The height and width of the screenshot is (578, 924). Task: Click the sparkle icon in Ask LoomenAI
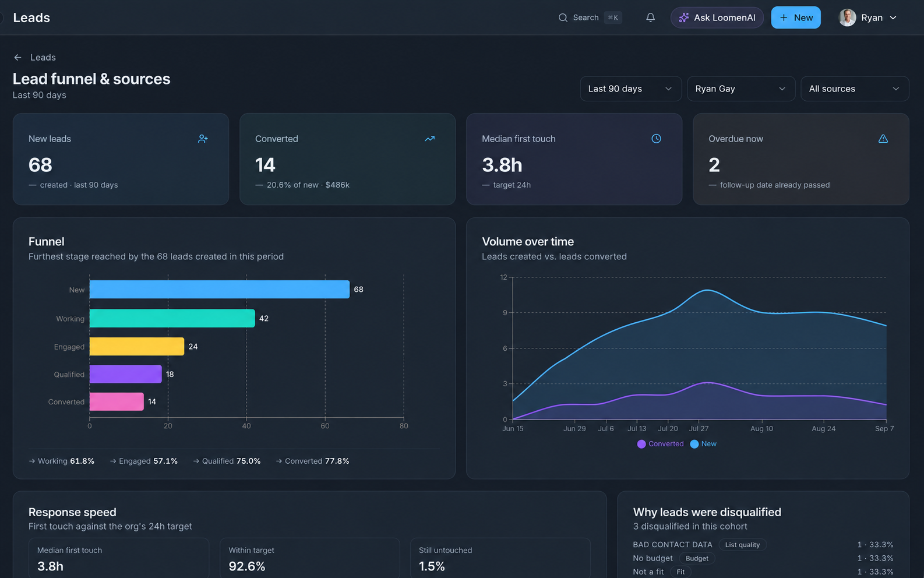point(684,17)
